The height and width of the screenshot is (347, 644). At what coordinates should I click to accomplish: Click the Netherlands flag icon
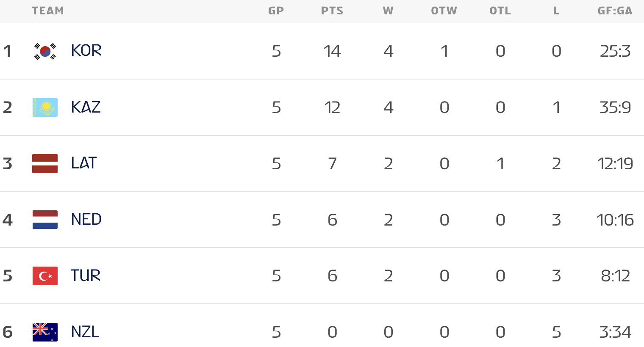tap(45, 220)
